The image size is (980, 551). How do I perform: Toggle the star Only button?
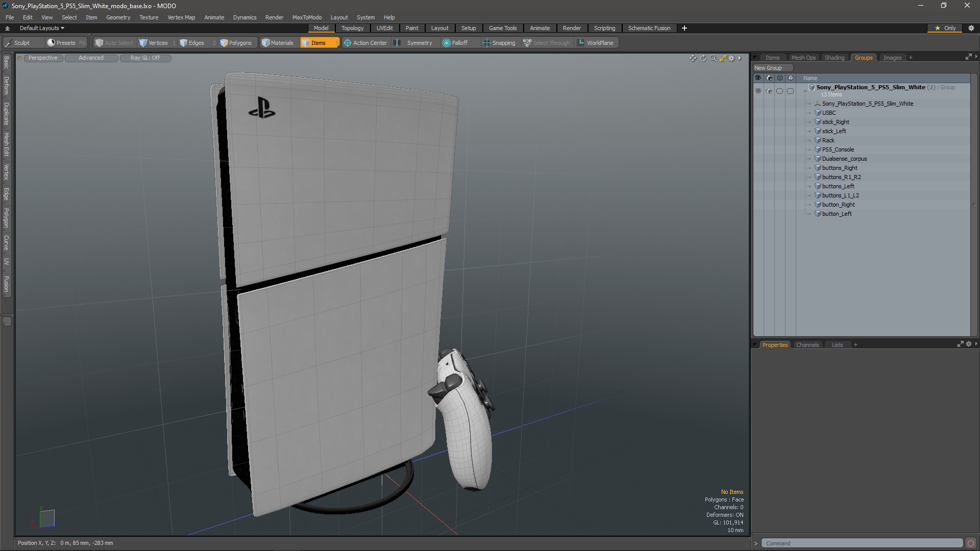[945, 28]
